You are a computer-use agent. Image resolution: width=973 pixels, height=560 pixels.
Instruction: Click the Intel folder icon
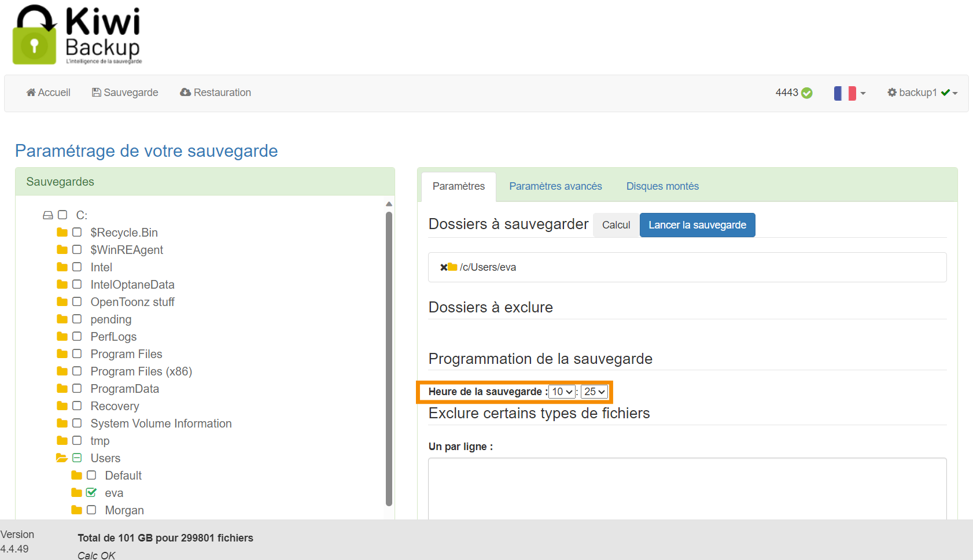click(62, 267)
